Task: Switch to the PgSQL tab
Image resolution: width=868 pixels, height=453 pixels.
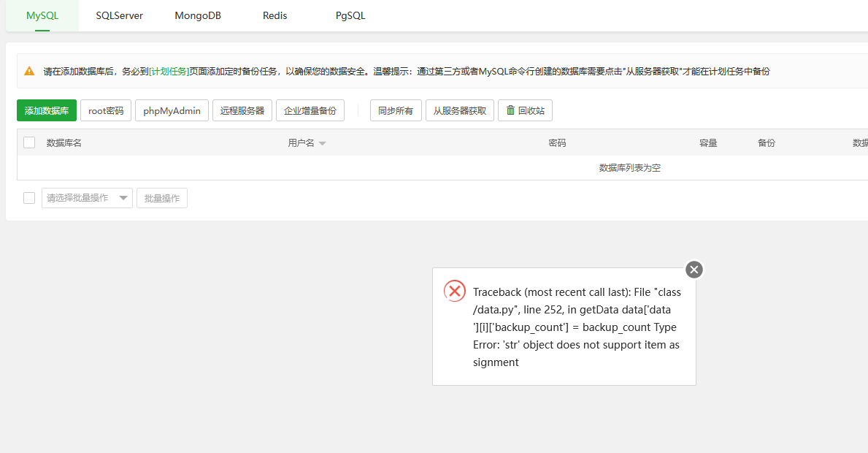Action: tap(350, 15)
